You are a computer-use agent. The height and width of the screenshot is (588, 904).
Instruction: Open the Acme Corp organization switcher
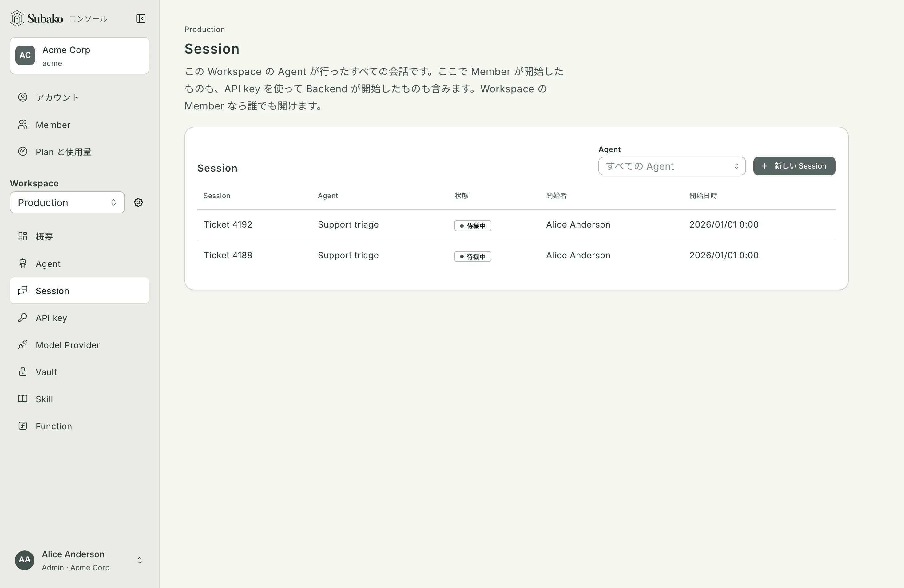point(79,55)
